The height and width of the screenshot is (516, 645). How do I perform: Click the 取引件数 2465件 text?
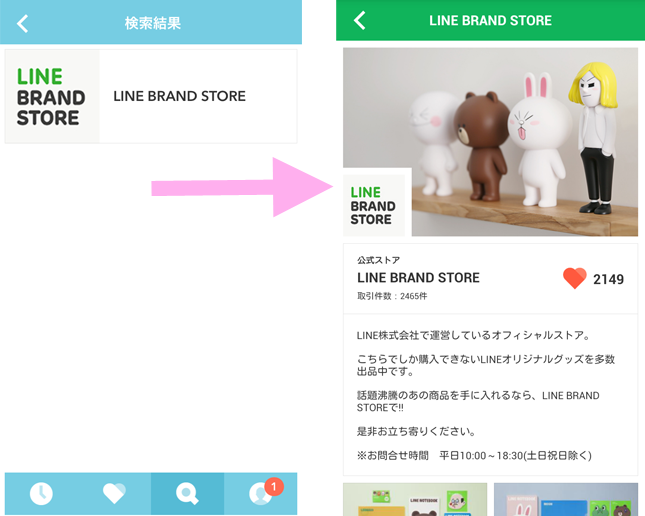click(x=392, y=296)
